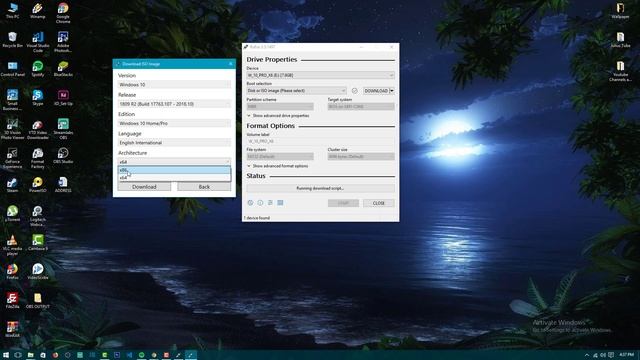Open Visual Studio Code desktop icon

tap(38, 42)
